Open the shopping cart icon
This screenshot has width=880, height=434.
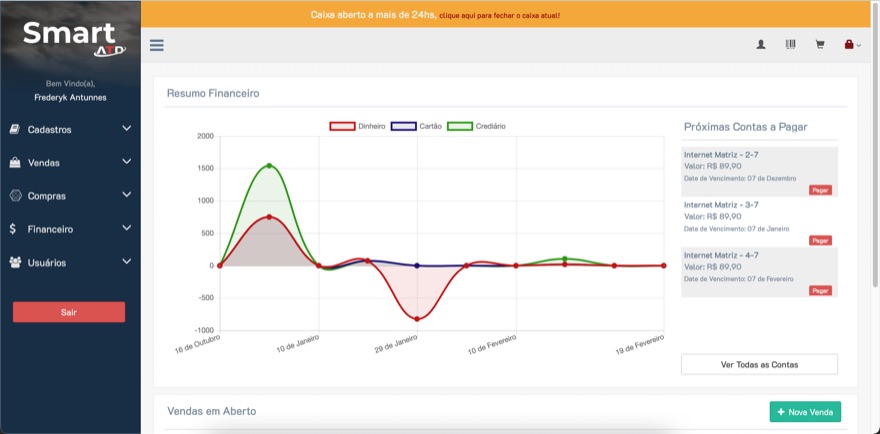[x=820, y=45]
